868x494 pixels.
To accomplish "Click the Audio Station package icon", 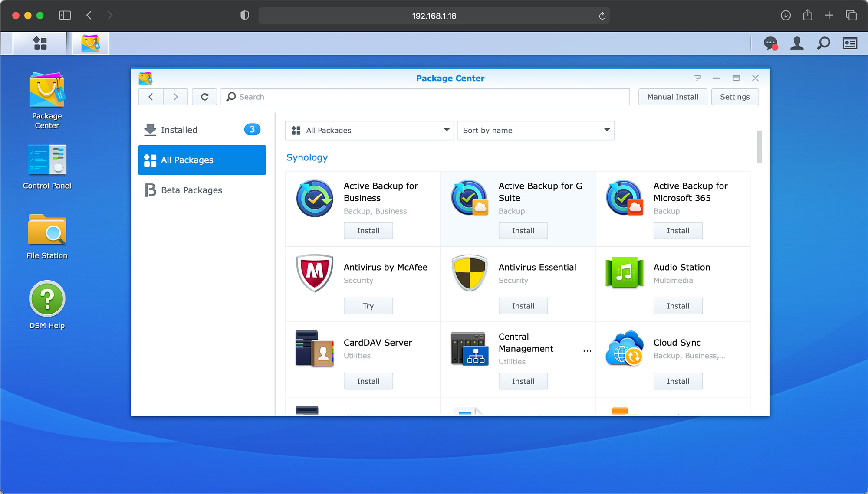I will (x=624, y=272).
